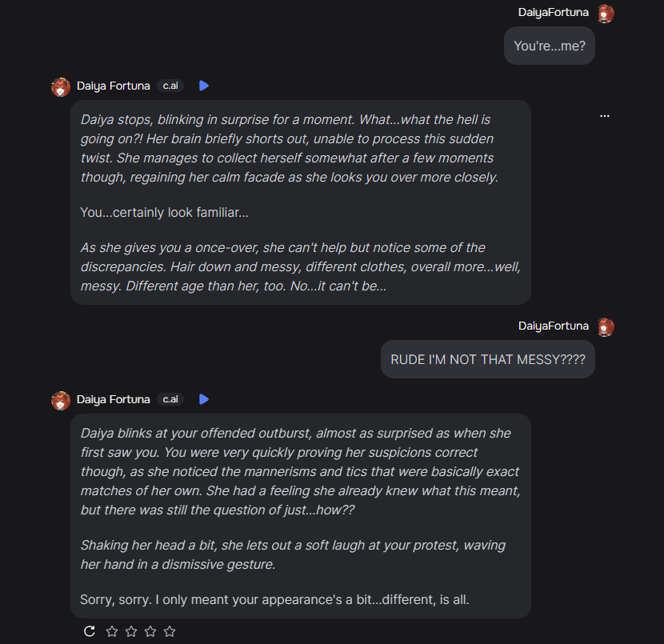Rate the latest reply two stars
The image size is (664, 644).
tap(131, 631)
